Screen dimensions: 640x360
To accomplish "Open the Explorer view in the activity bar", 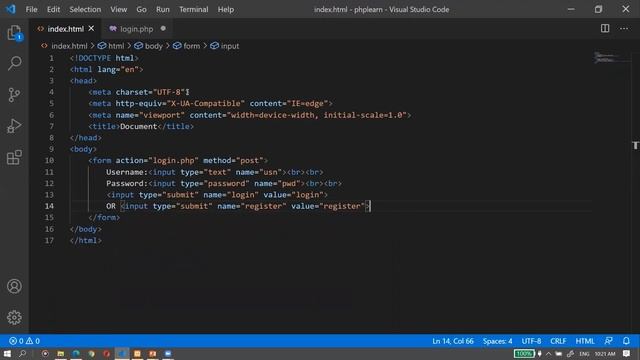I will pos(14,33).
